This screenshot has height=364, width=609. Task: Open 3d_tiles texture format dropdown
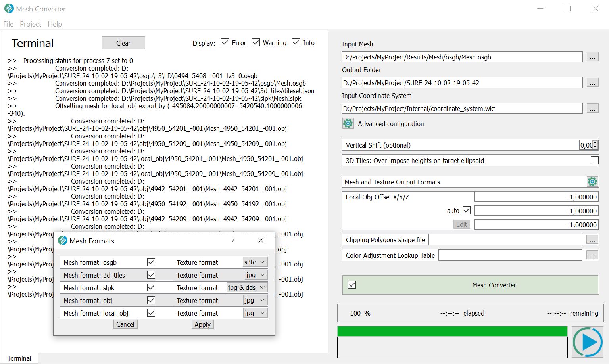[256, 275]
